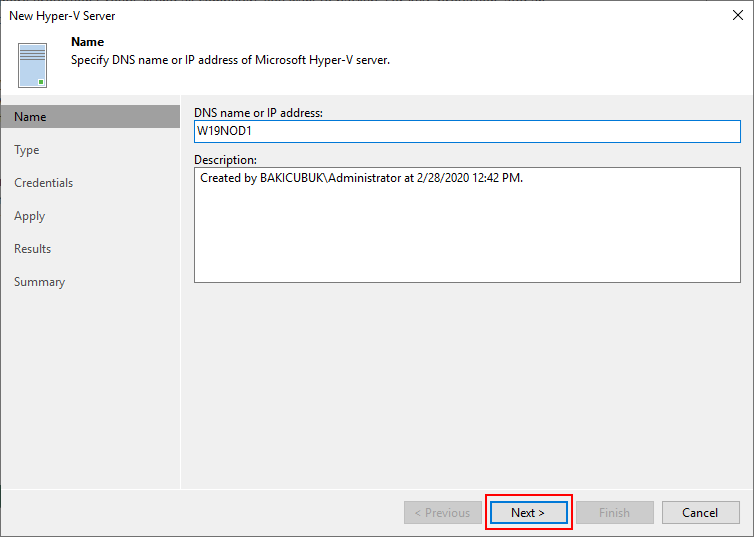This screenshot has height=537, width=754.
Task: Cancel the Hyper-V server wizard
Action: click(700, 512)
